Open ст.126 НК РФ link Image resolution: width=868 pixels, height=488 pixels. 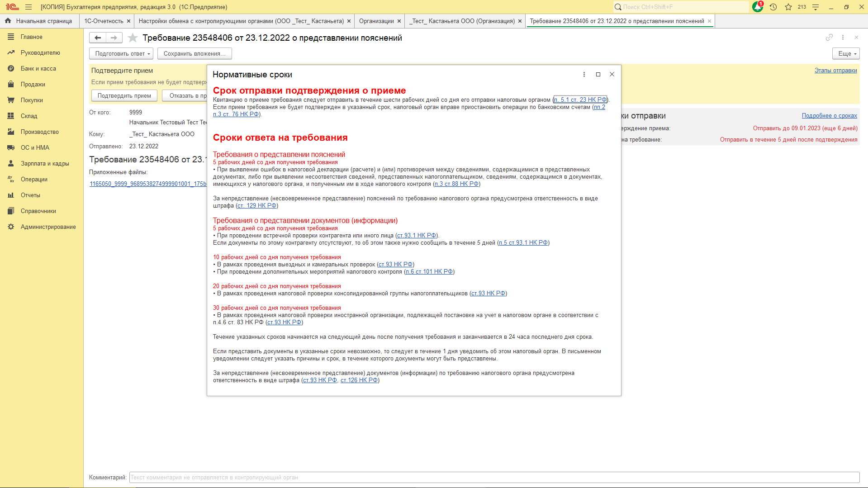point(359,380)
